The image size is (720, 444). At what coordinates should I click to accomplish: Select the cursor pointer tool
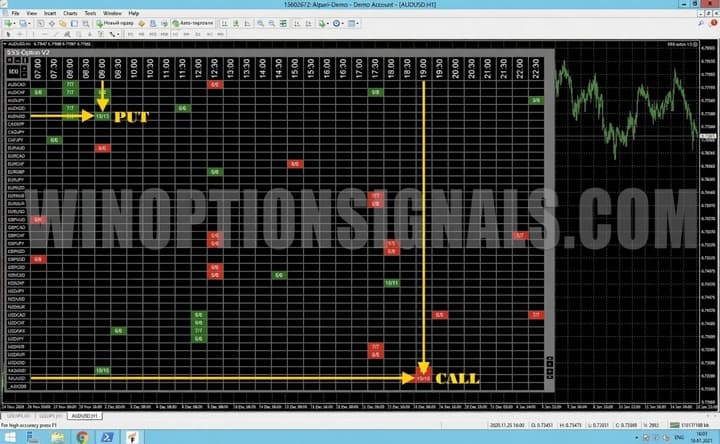[x=8, y=34]
